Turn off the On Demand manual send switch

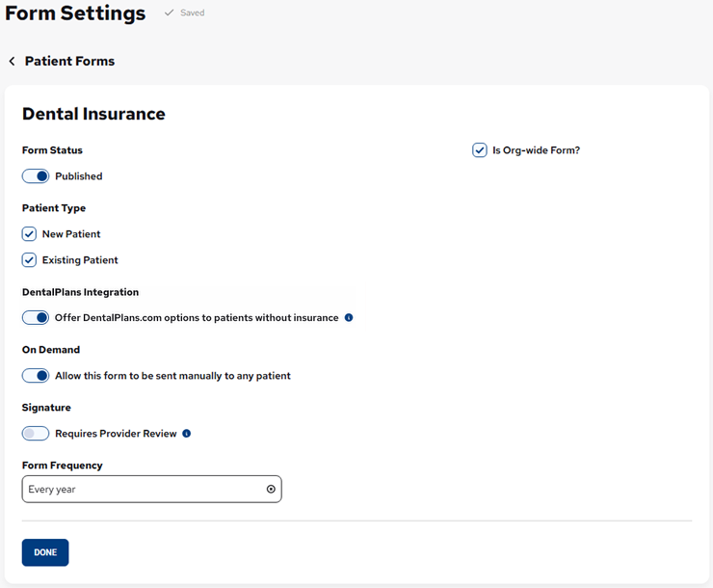click(36, 376)
